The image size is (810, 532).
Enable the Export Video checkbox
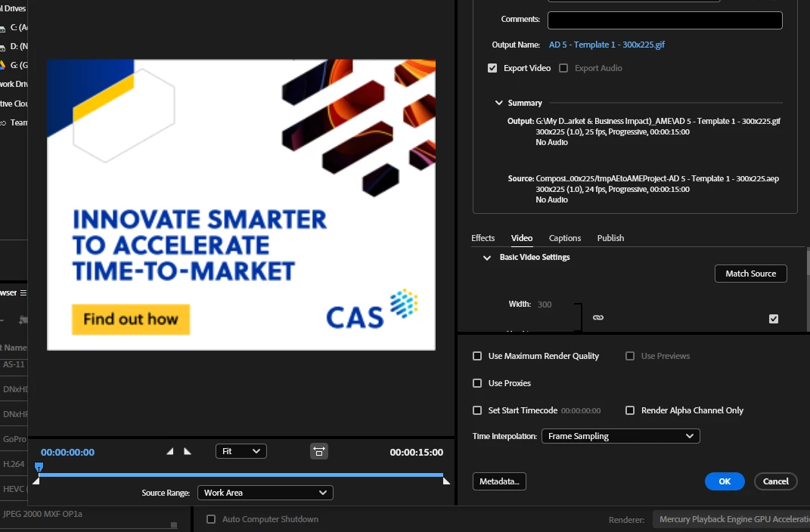tap(492, 68)
